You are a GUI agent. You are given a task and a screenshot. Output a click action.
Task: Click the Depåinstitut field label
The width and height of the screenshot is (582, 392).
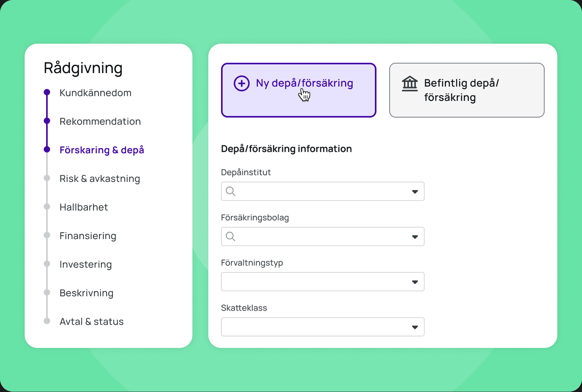246,172
